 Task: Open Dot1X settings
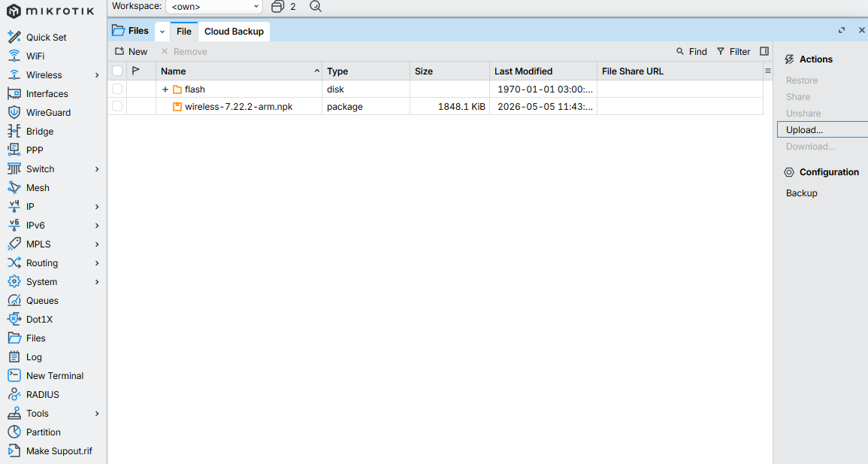(30, 320)
